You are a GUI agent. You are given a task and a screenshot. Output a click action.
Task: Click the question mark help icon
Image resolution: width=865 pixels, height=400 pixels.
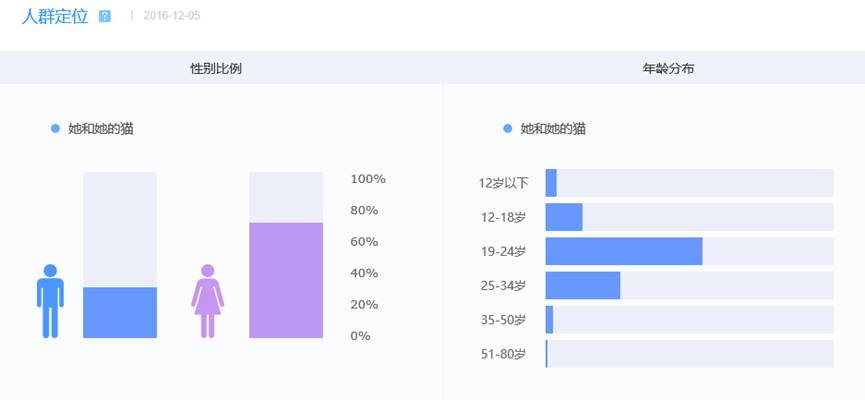pos(105,17)
